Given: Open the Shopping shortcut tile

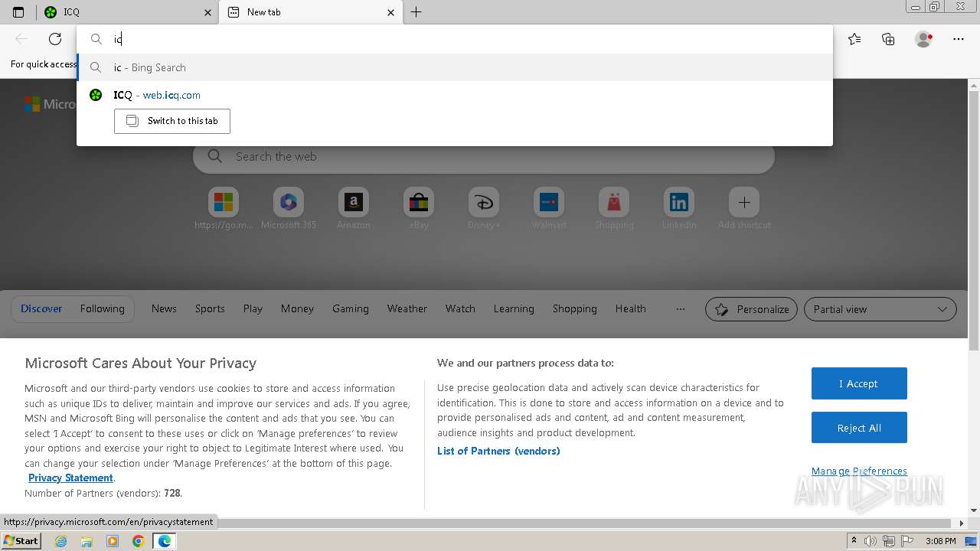Looking at the screenshot, I should click(x=614, y=208).
